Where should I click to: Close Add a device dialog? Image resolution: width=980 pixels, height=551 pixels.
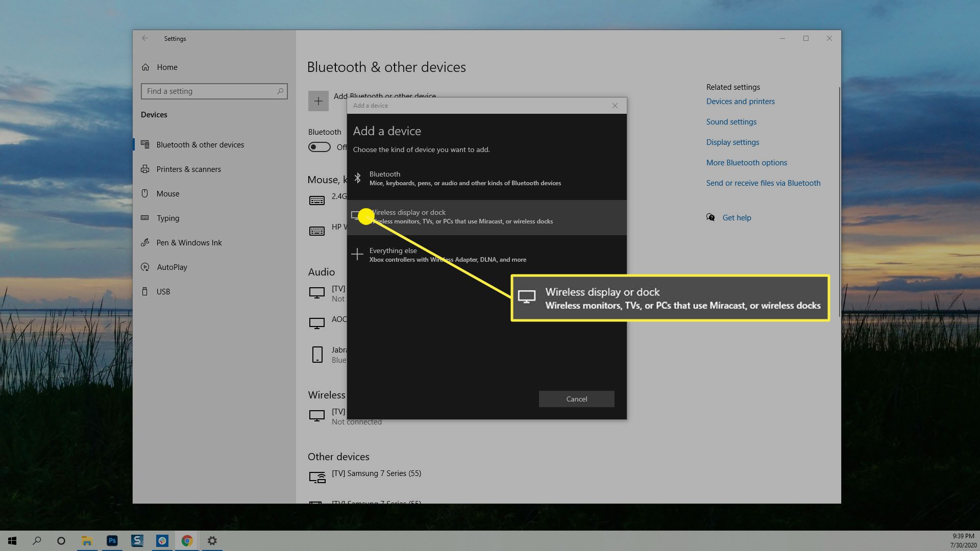point(615,106)
